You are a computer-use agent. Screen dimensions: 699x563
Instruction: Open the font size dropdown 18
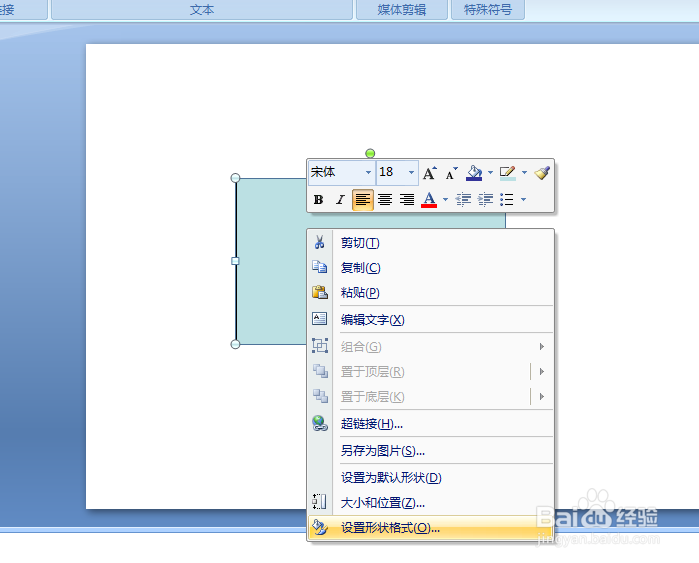(411, 173)
